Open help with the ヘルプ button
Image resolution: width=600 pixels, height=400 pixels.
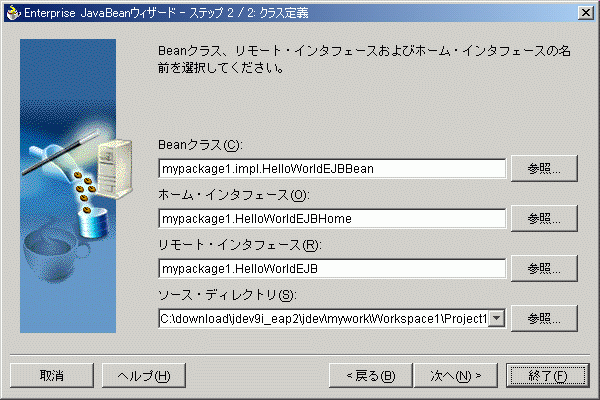pyautogui.click(x=144, y=375)
